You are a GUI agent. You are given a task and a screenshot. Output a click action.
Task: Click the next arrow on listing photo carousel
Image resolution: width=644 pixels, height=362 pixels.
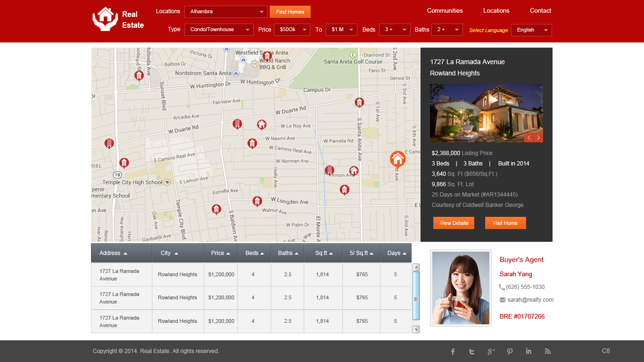tap(538, 137)
